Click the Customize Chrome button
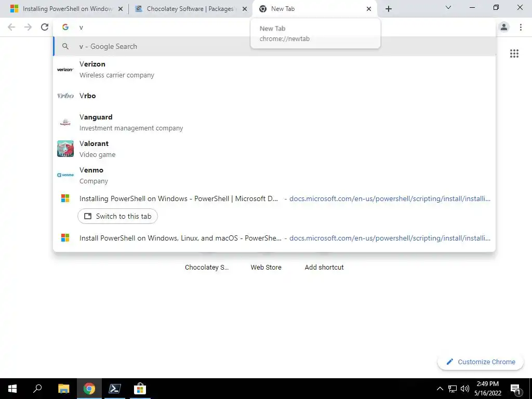The image size is (532, 399). pyautogui.click(x=480, y=362)
